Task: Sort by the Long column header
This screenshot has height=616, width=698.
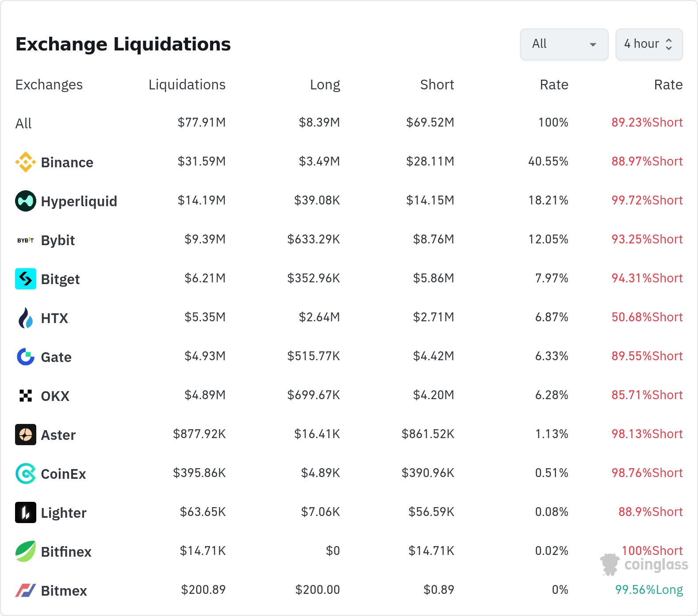Action: pyautogui.click(x=325, y=85)
